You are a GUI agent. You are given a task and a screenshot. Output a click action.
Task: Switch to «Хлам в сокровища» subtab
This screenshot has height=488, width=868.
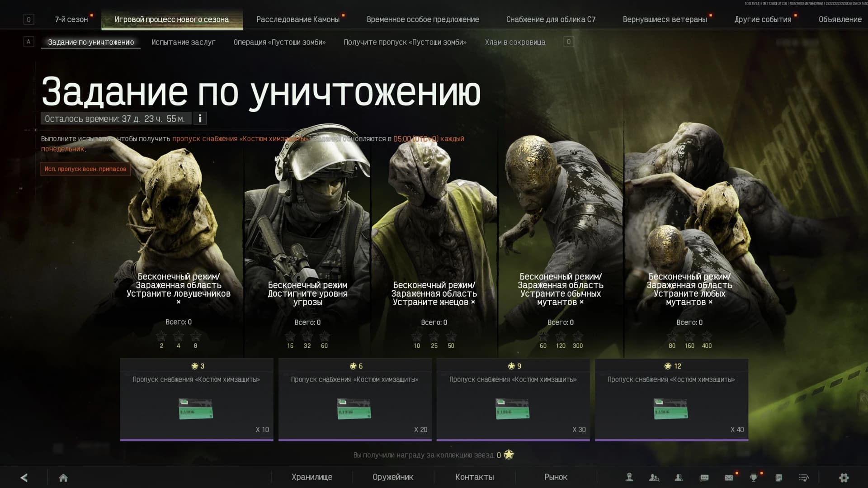tap(515, 42)
